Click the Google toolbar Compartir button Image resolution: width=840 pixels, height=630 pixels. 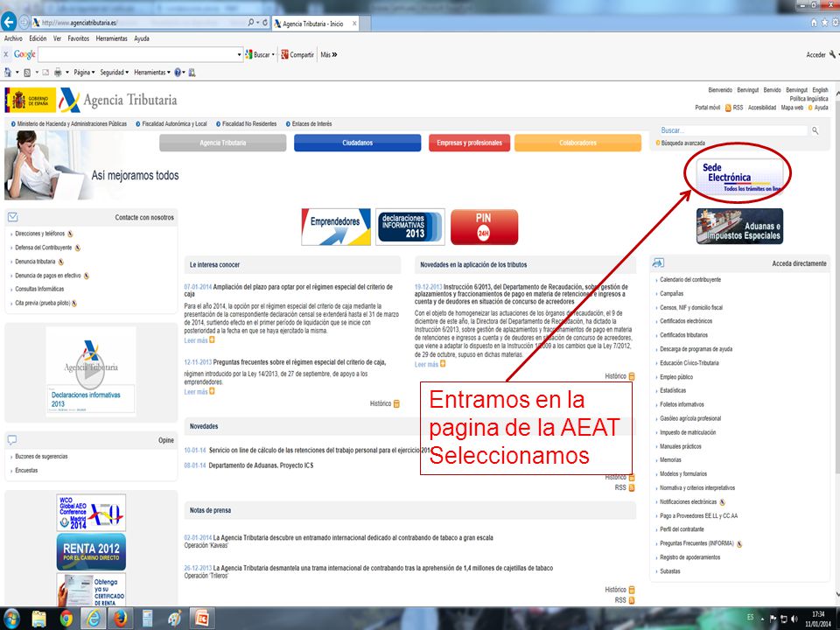(297, 54)
